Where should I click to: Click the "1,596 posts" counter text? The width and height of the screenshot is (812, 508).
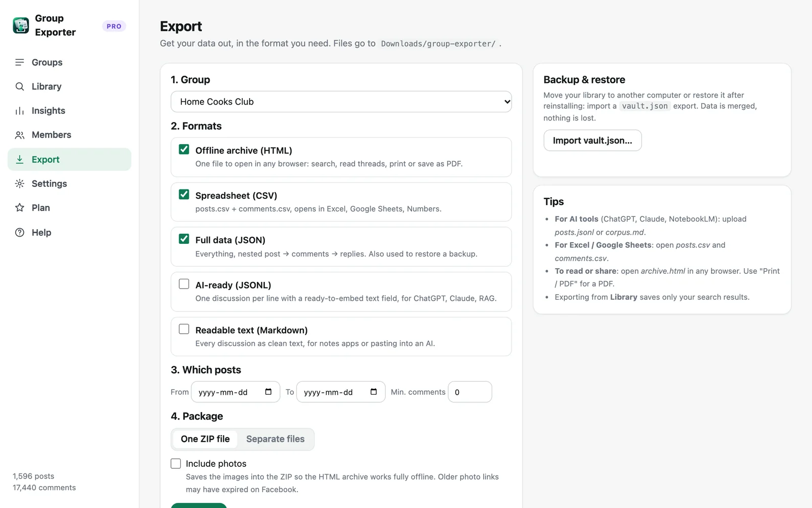(x=33, y=476)
